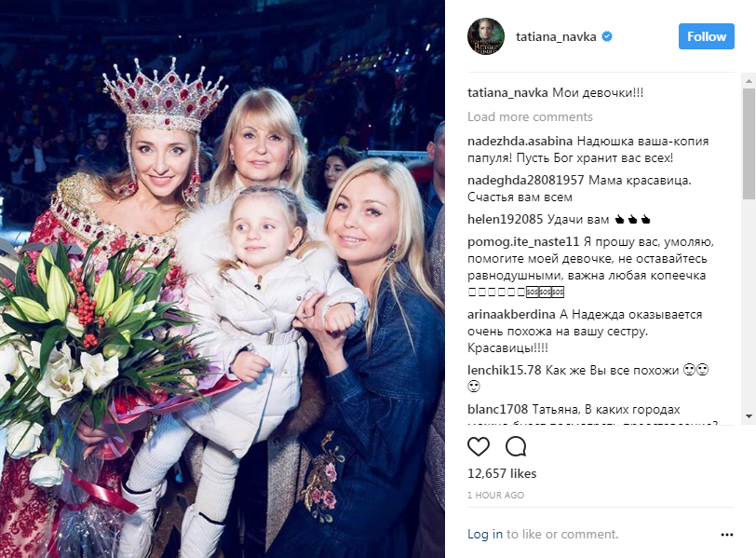This screenshot has width=756, height=558.
Task: Open pomog.ite_naste11 commenter profile
Action: (523, 241)
